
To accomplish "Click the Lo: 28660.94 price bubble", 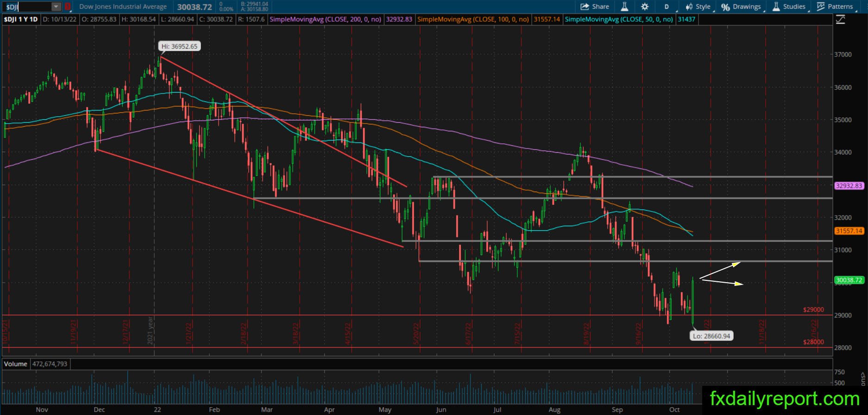I will pos(711,336).
